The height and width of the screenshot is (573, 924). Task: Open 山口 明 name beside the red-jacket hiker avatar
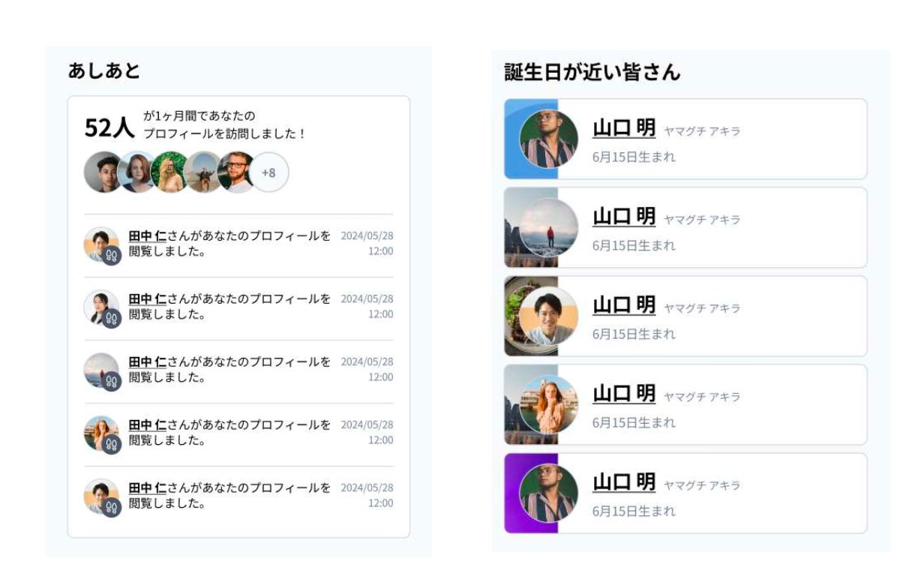point(624,217)
